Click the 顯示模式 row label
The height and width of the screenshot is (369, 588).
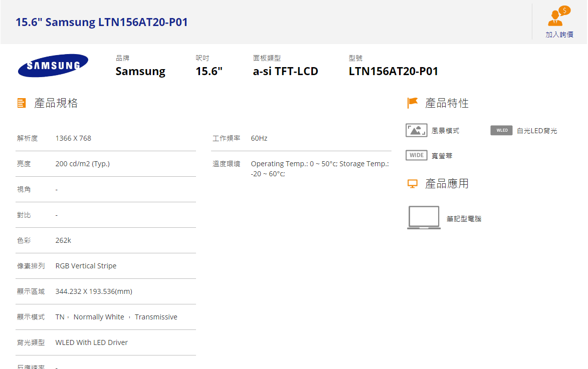point(31,317)
